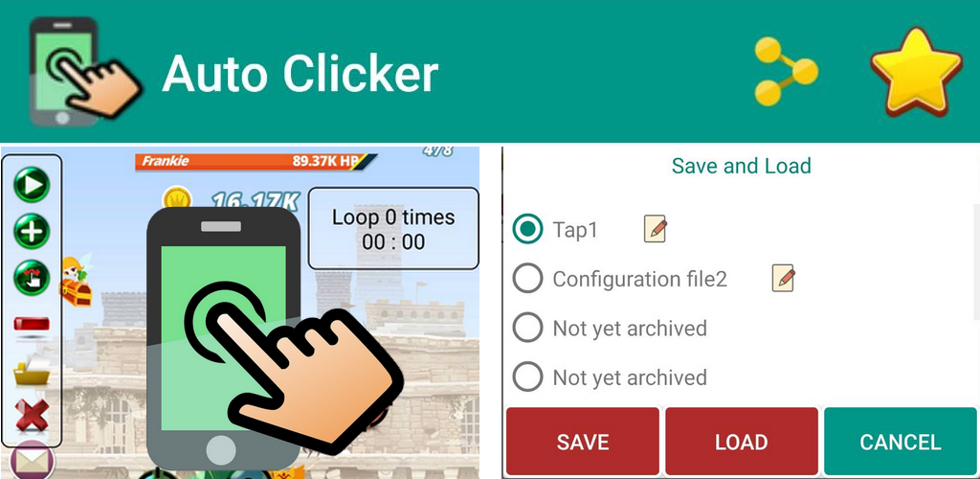Click the yellow share icon in the header

coord(786,71)
